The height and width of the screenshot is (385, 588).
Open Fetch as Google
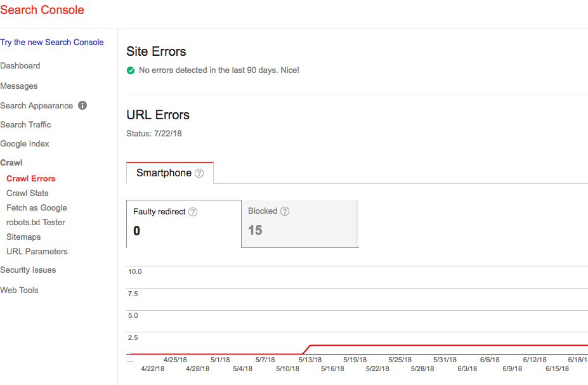pyautogui.click(x=36, y=207)
